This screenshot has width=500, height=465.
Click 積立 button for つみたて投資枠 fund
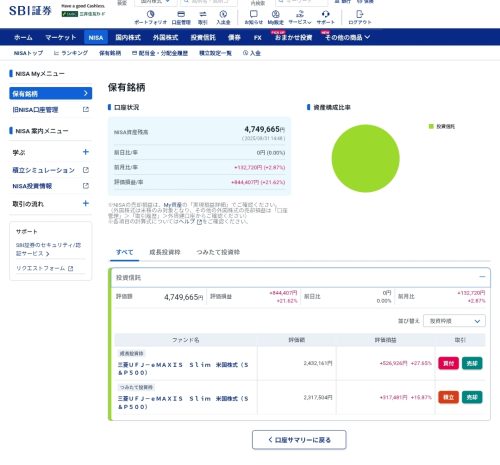coord(448,397)
